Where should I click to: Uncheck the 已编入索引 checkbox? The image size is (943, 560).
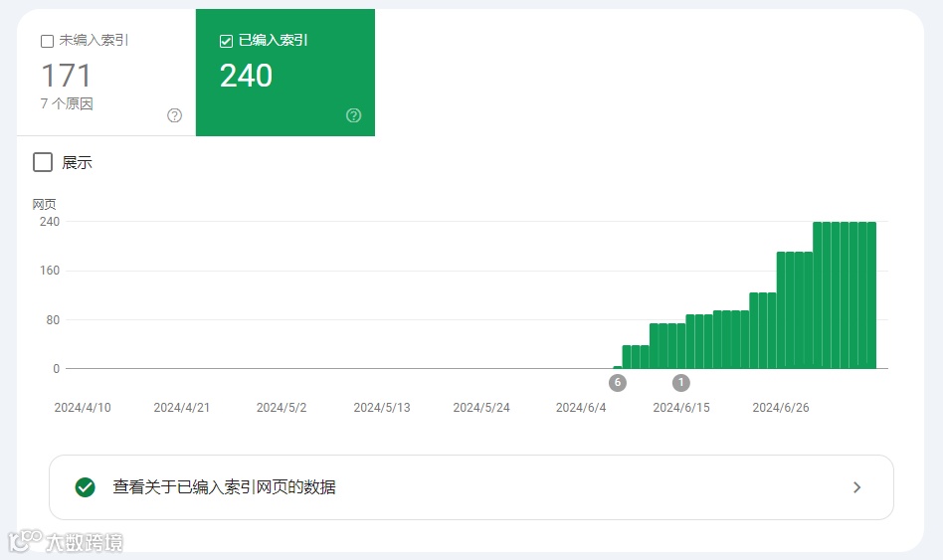(226, 41)
